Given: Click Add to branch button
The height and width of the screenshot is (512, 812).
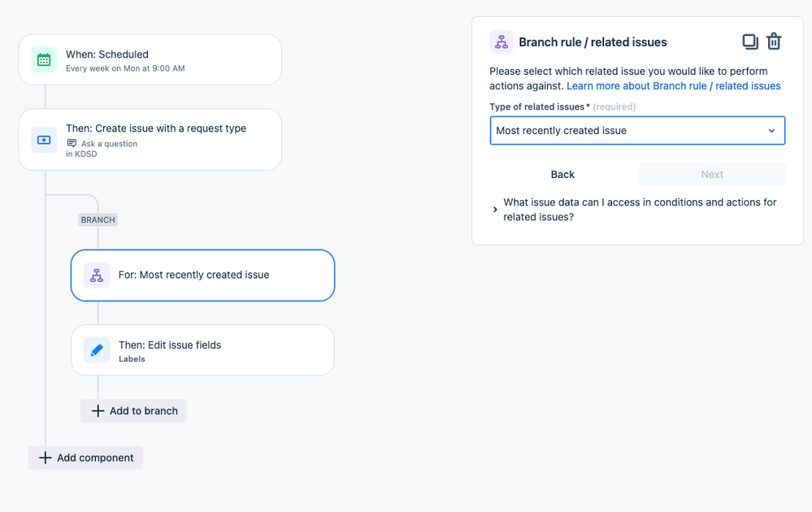Looking at the screenshot, I should click(134, 410).
